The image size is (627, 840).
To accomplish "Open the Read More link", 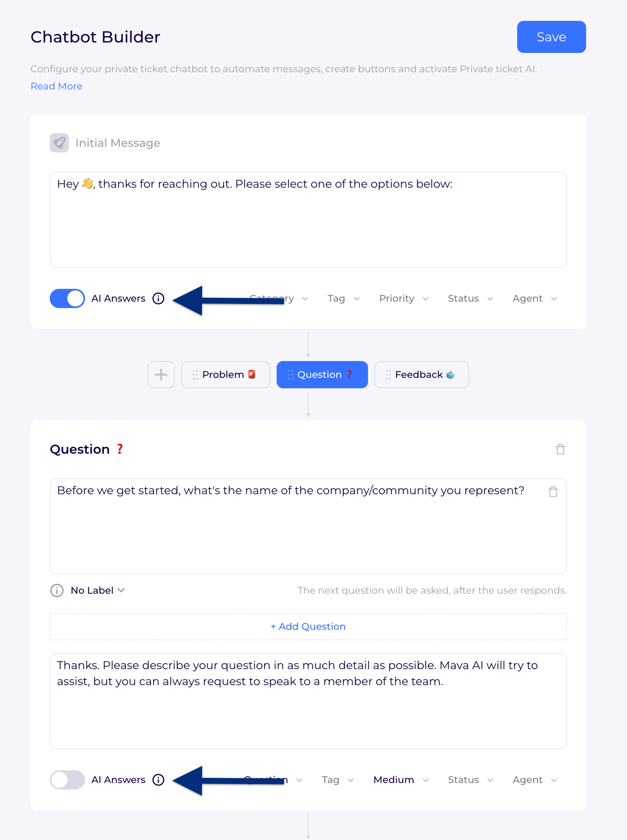I will [x=57, y=86].
